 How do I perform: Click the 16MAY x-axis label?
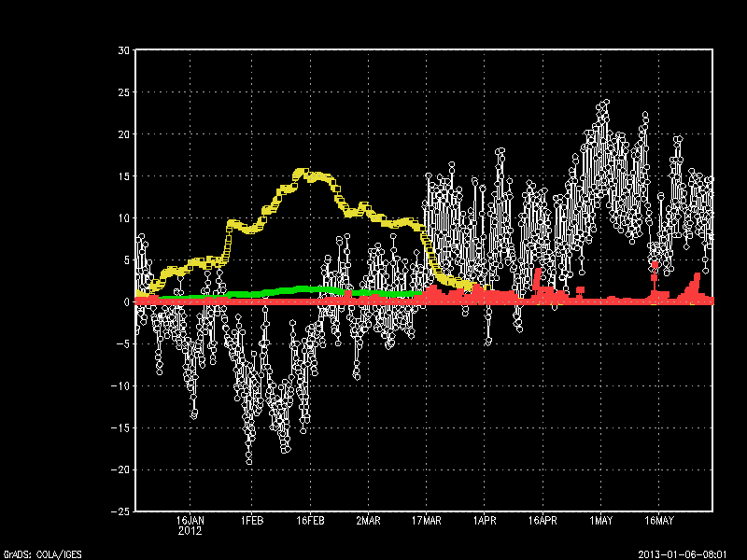[x=659, y=521]
